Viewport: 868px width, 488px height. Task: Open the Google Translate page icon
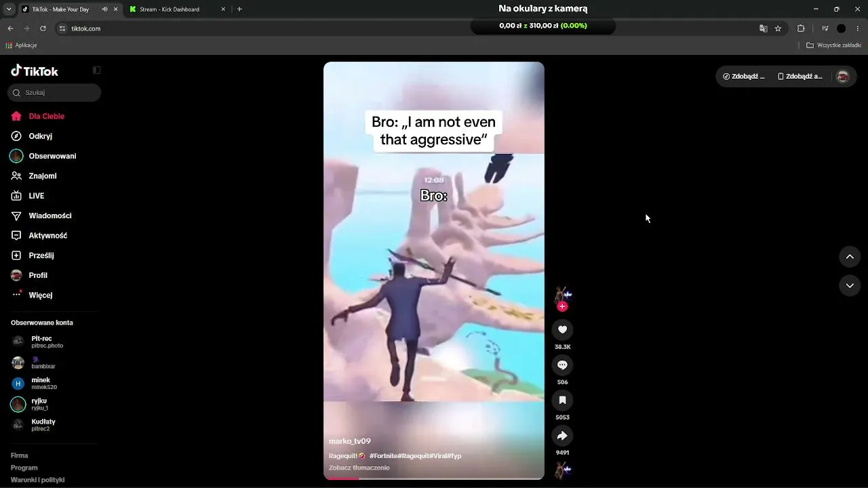click(x=764, y=28)
